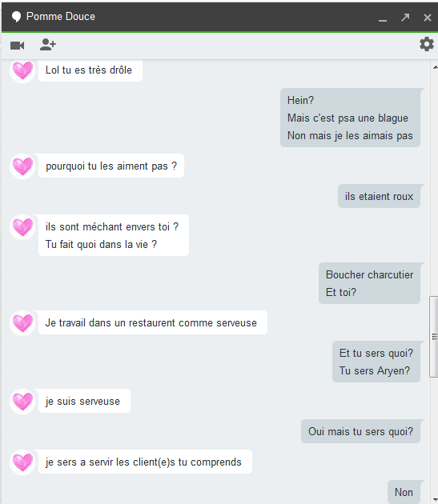Start a video call with camera icon
Viewport: 438px width, 504px height.
(x=18, y=46)
